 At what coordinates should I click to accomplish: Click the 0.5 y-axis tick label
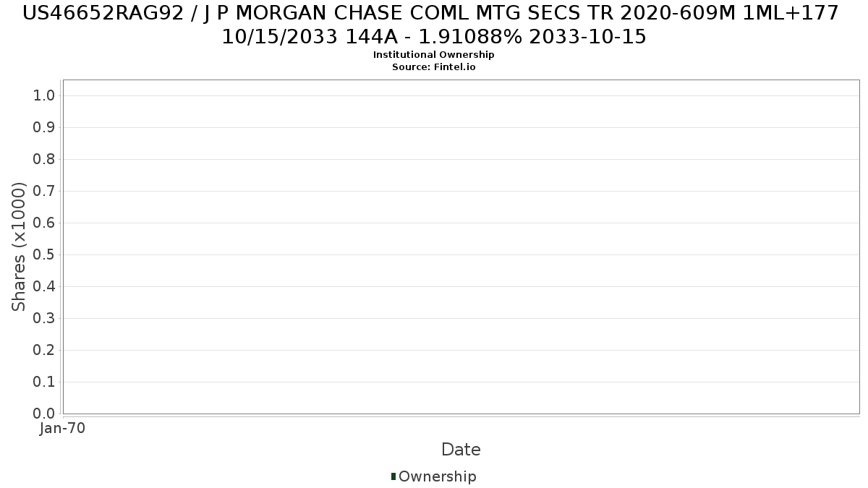(x=45, y=255)
